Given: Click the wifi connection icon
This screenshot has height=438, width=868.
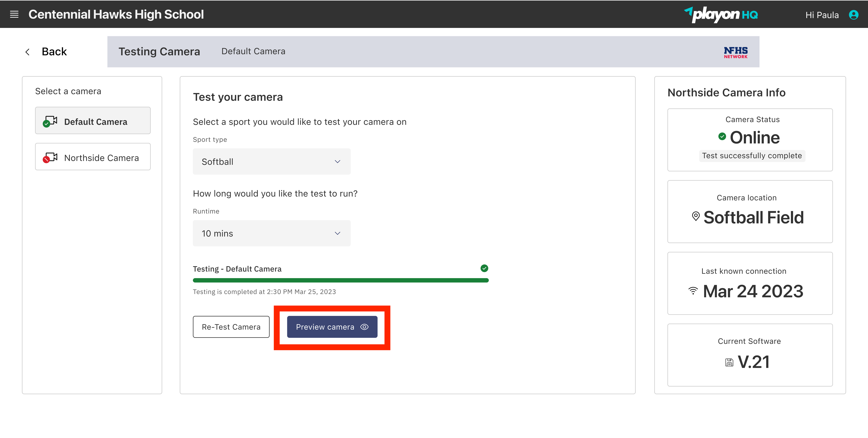Looking at the screenshot, I should pos(693,291).
